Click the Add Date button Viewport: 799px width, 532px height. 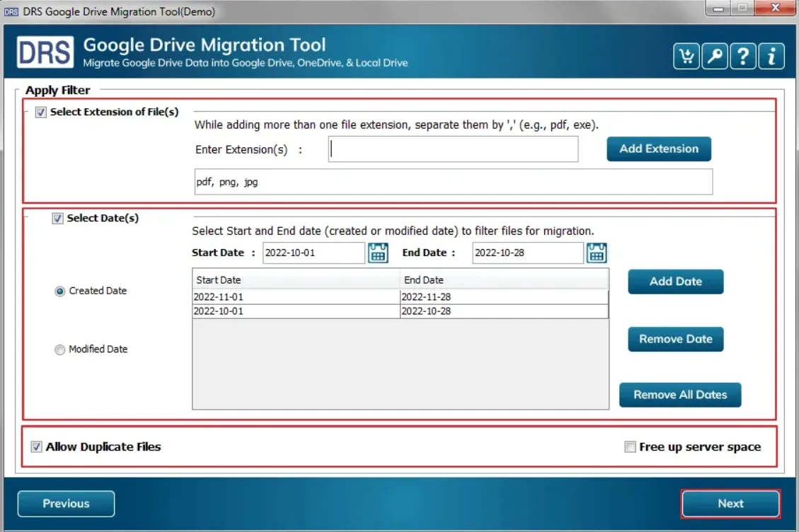pyautogui.click(x=675, y=282)
